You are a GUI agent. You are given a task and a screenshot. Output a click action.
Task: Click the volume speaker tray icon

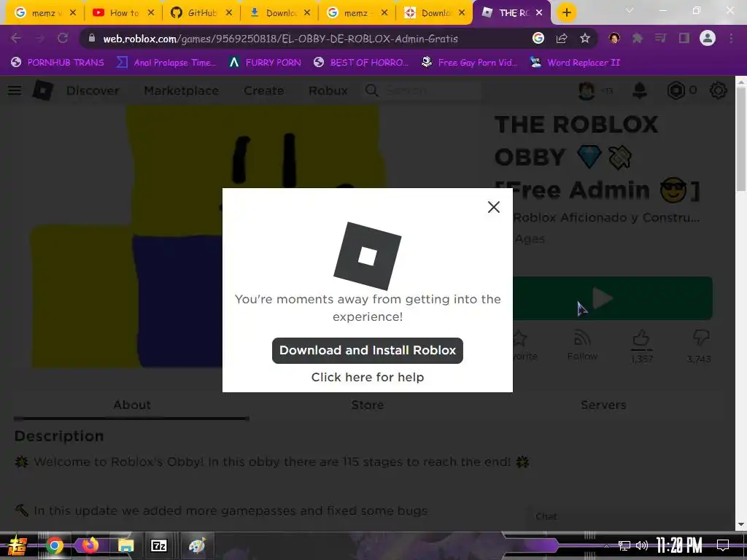[642, 545]
